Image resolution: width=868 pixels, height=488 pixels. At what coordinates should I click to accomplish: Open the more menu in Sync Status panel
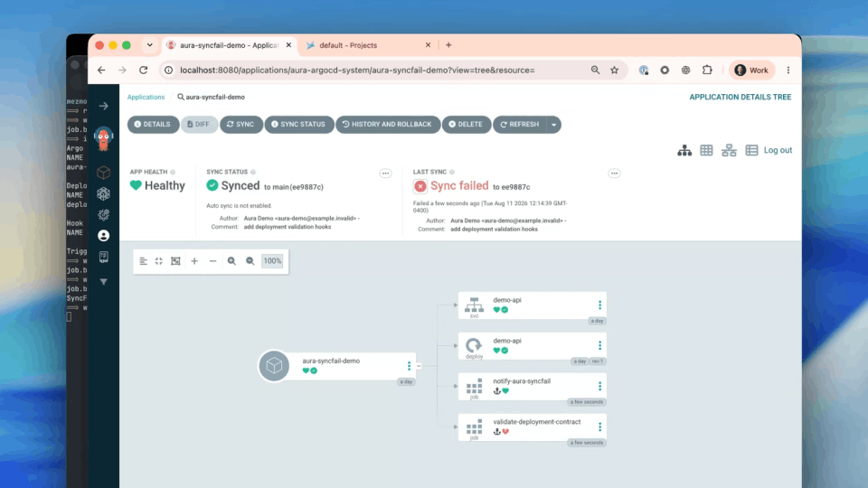tap(385, 174)
